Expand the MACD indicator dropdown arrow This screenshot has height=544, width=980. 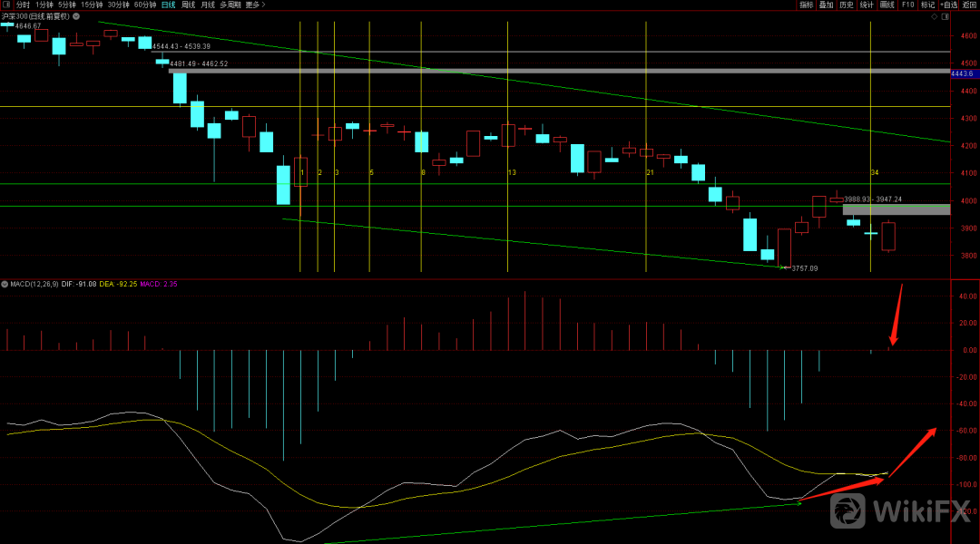(5, 285)
